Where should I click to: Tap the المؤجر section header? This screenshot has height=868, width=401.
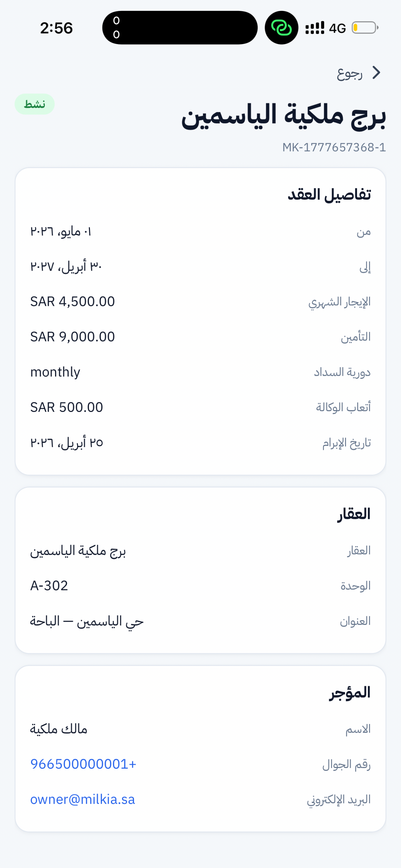click(x=350, y=693)
